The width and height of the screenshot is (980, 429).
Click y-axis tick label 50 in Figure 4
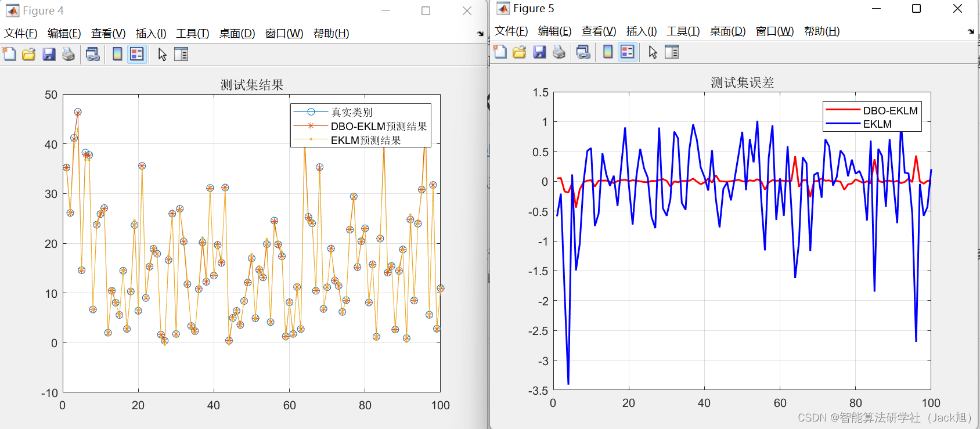[x=51, y=95]
